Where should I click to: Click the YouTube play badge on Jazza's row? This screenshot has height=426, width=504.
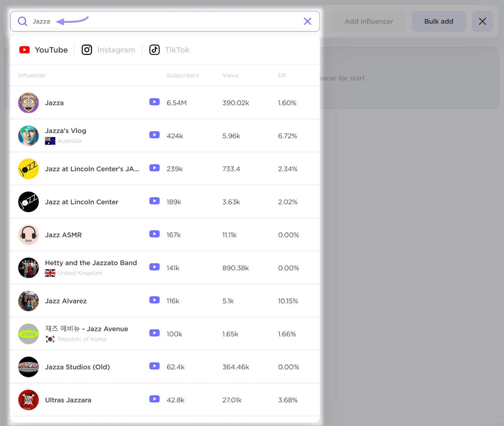[x=154, y=102]
